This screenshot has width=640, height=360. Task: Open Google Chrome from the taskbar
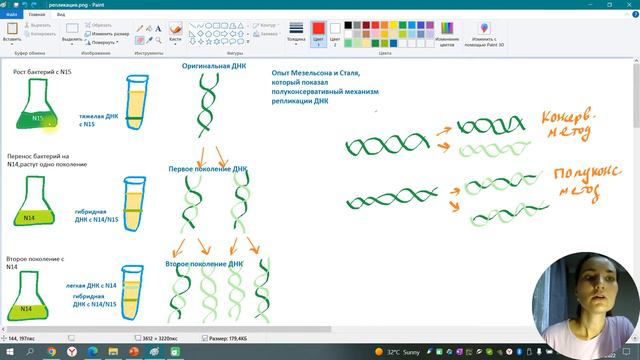point(51,351)
